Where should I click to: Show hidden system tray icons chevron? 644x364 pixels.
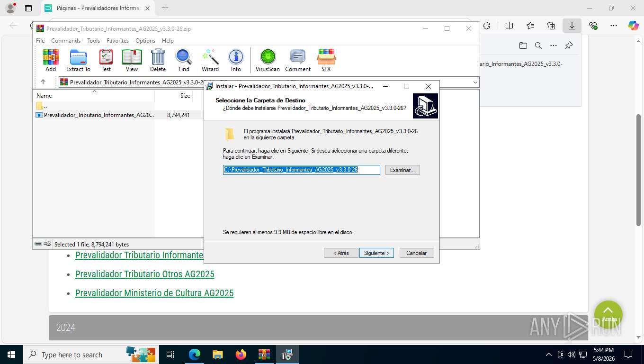(549, 354)
